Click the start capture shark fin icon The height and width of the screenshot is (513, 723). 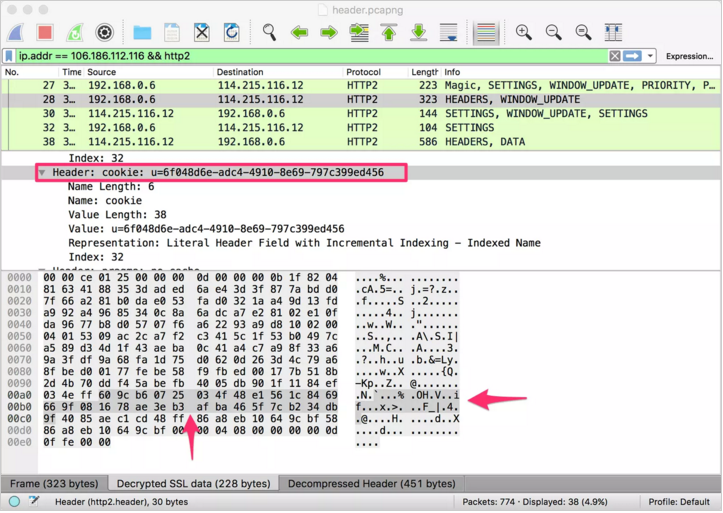click(16, 33)
